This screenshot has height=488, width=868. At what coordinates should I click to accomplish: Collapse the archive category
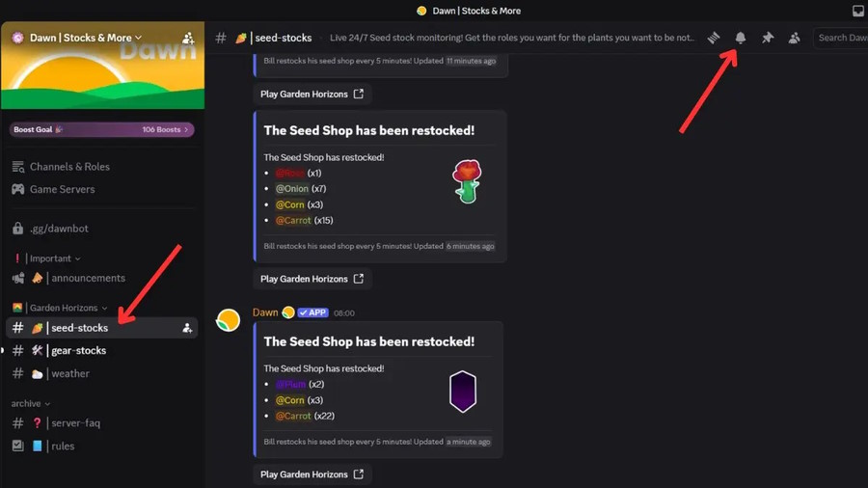tap(31, 403)
